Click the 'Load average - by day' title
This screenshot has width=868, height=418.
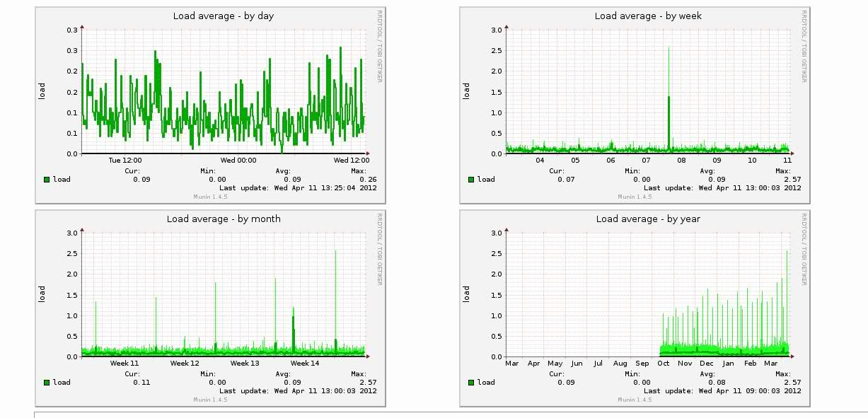coord(224,16)
